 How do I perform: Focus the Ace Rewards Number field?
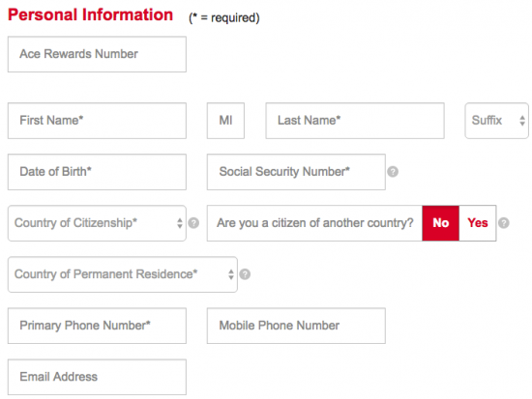tap(97, 54)
